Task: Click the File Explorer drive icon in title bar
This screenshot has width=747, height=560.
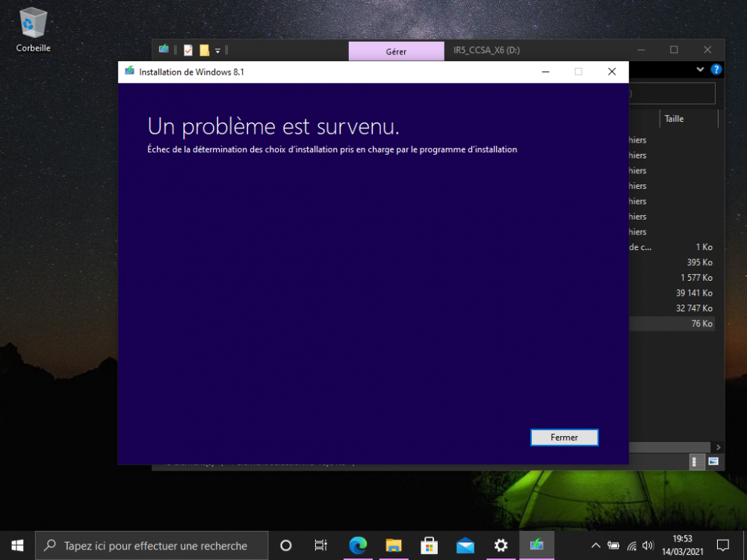Action: click(164, 49)
